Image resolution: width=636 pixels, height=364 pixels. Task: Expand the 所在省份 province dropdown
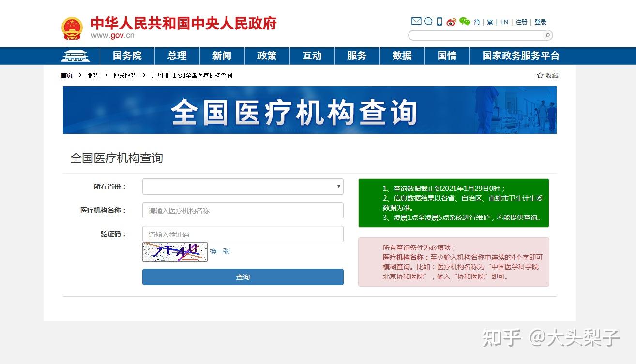point(243,187)
